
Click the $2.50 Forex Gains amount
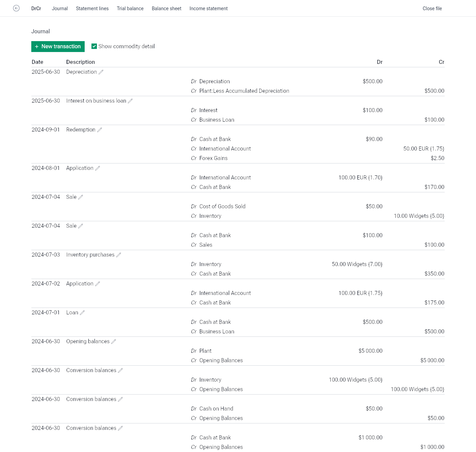coord(437,158)
